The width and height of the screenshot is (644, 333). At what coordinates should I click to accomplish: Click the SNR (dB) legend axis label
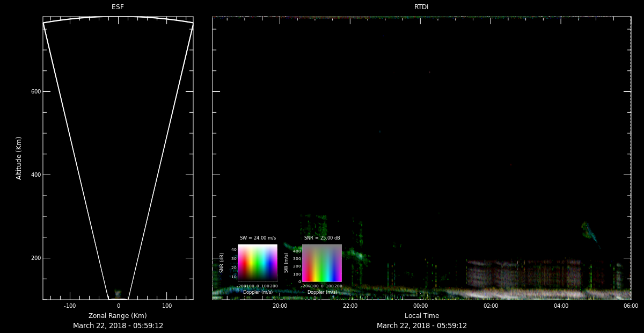tap(222, 263)
